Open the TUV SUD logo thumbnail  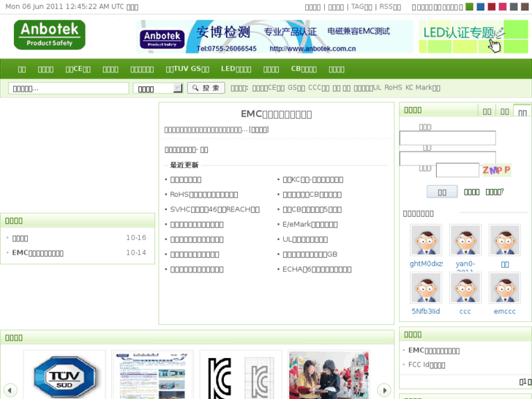tap(64, 376)
